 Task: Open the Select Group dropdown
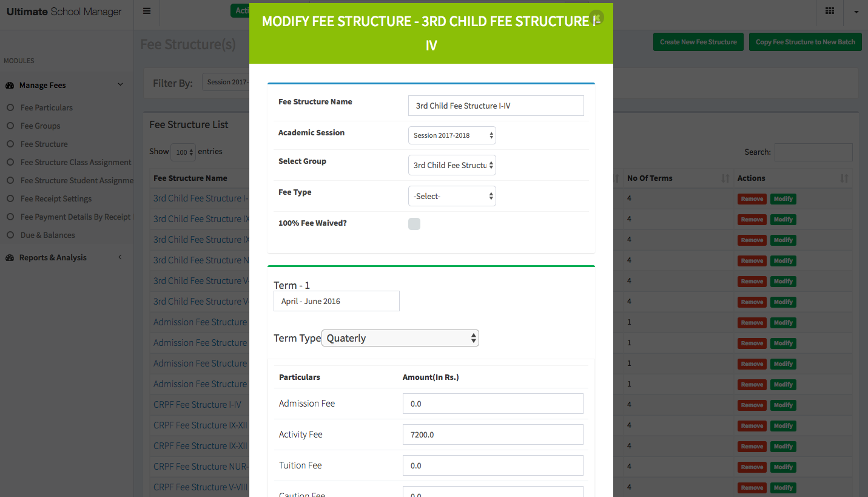(x=452, y=165)
